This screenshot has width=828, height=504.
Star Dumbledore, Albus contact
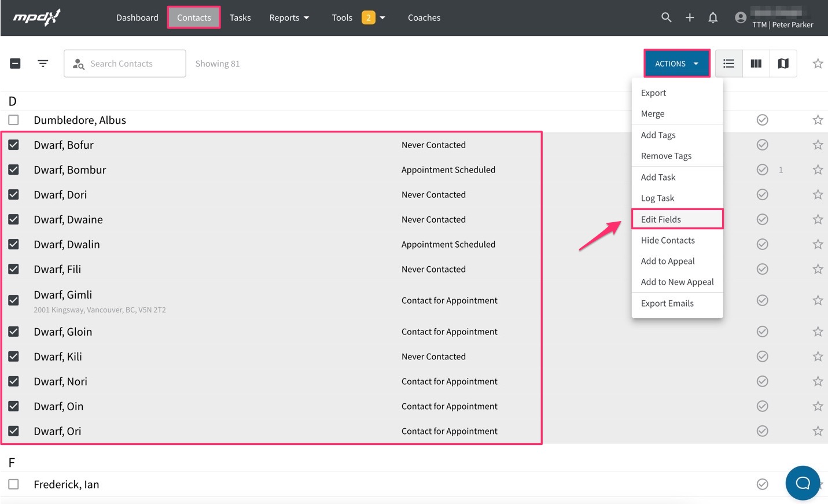pyautogui.click(x=818, y=120)
